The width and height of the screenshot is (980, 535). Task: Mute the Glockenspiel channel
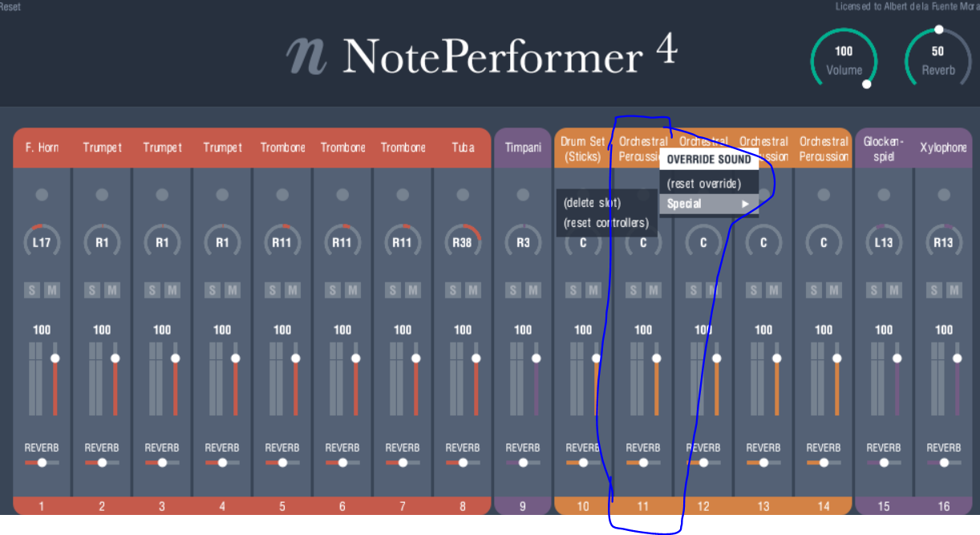[893, 290]
